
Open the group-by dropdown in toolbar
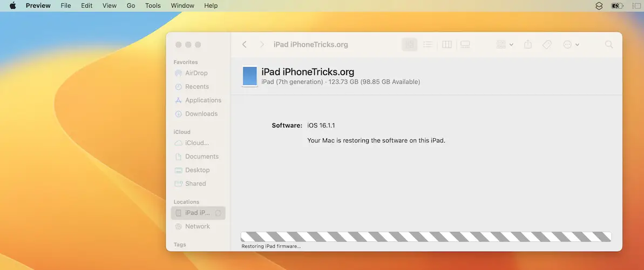click(x=504, y=45)
